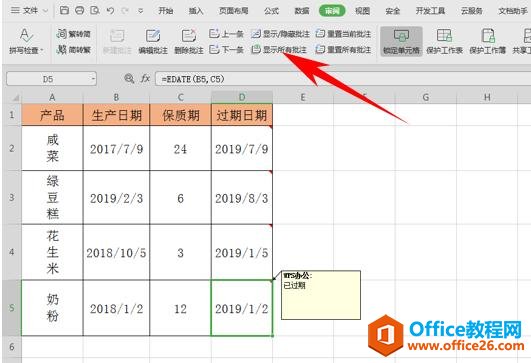
Task: Open the 文件 menu
Action: click(x=24, y=10)
